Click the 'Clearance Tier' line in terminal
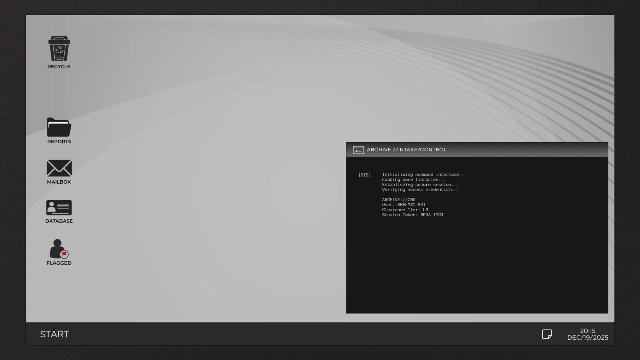Screen dimensions: 640x360 [405, 209]
